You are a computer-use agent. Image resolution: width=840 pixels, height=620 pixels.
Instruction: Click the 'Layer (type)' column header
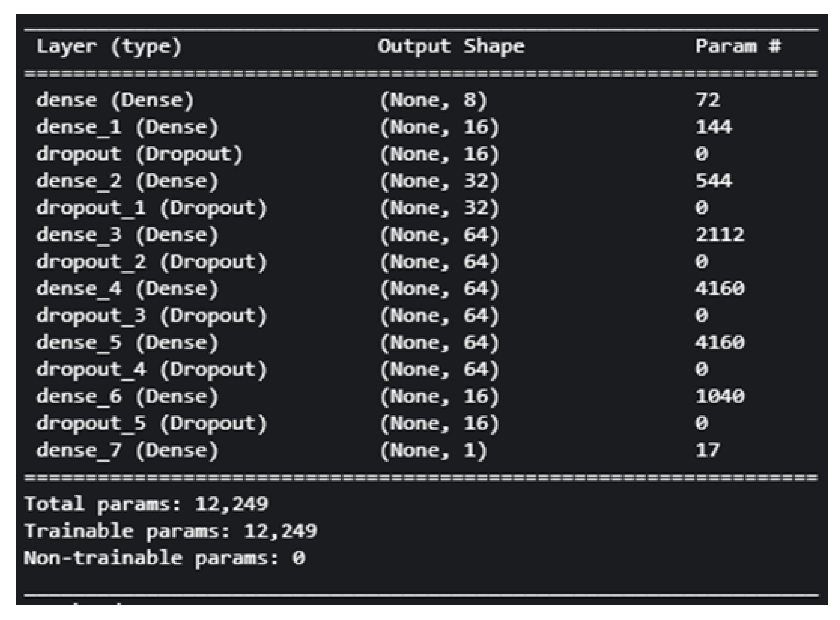109,47
